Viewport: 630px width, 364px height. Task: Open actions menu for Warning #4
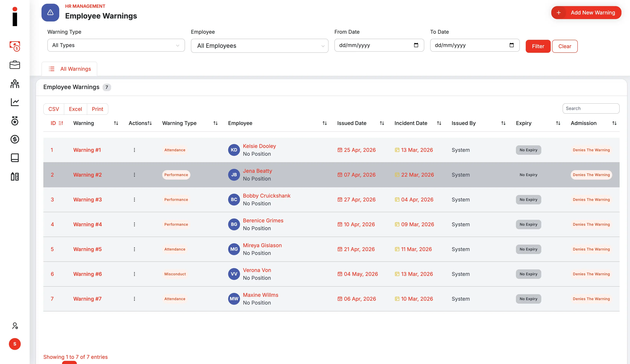point(134,224)
